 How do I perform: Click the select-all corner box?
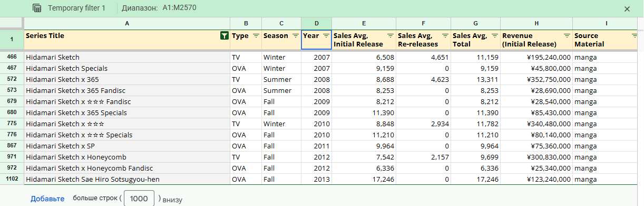point(12,23)
